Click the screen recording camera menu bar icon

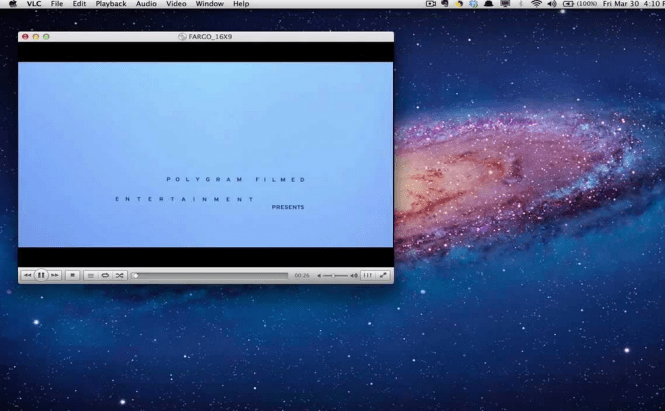tap(430, 4)
